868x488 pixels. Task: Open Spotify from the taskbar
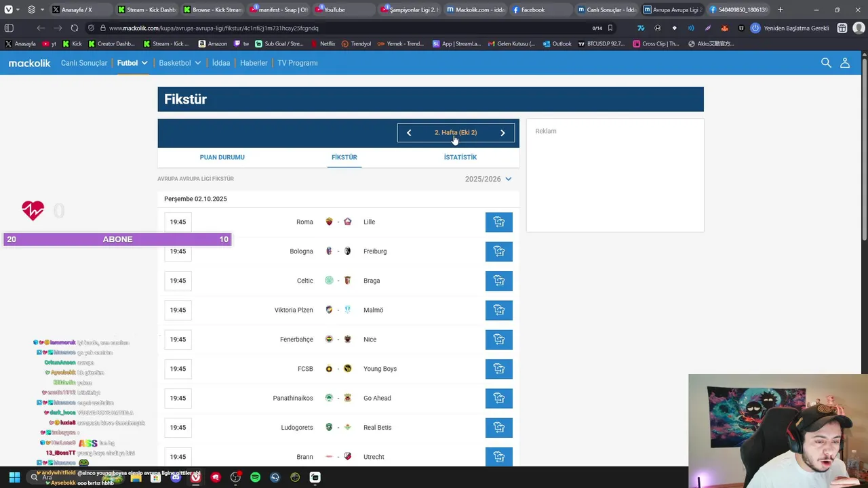(255, 477)
